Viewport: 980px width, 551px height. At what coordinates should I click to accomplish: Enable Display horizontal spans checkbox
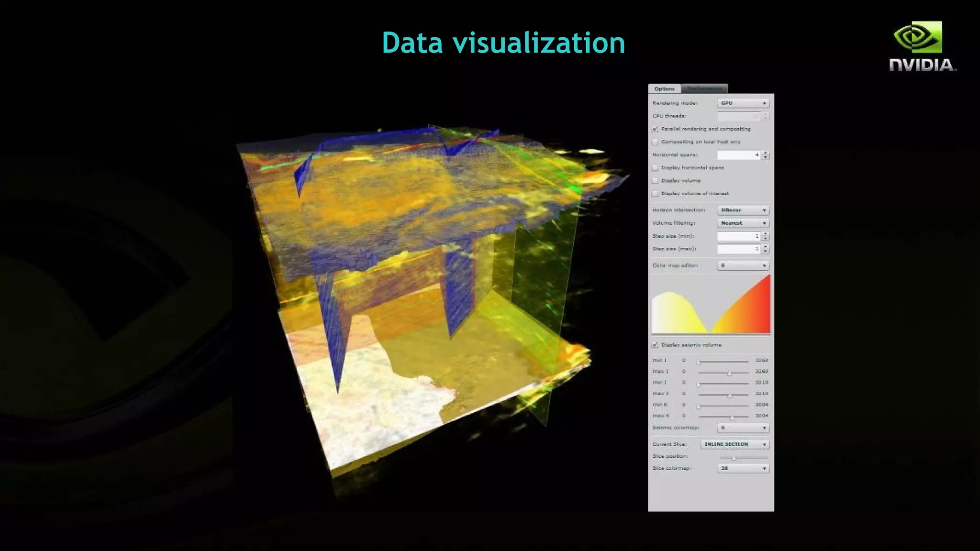655,168
